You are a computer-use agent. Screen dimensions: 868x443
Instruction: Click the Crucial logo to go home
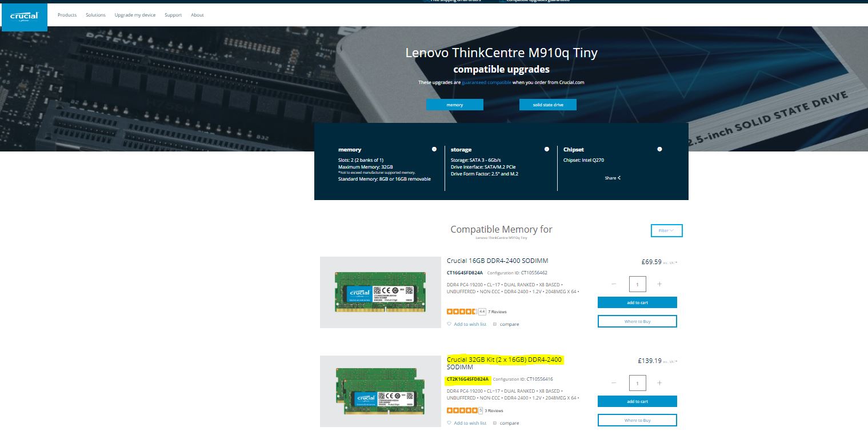click(24, 17)
